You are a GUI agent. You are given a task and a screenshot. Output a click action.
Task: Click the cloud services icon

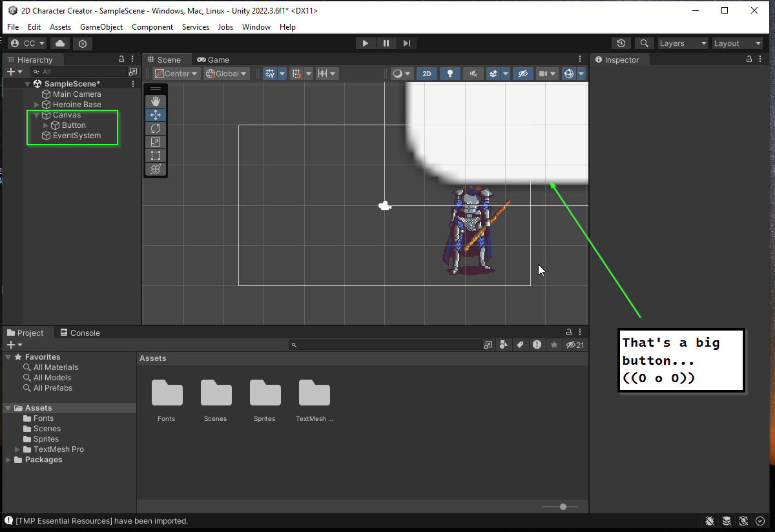(x=60, y=43)
